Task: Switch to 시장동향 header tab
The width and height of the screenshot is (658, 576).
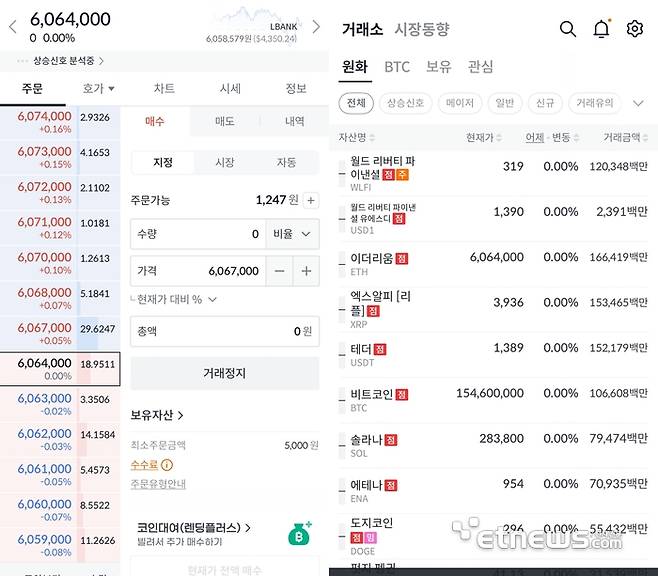Action: [422, 29]
